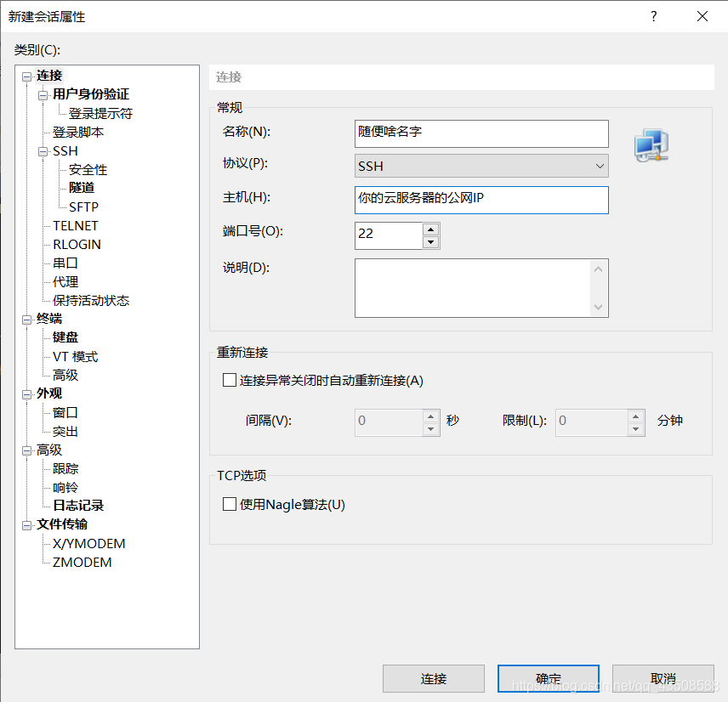Decrease the 端口号 value
This screenshot has height=702, width=728.
tap(431, 242)
